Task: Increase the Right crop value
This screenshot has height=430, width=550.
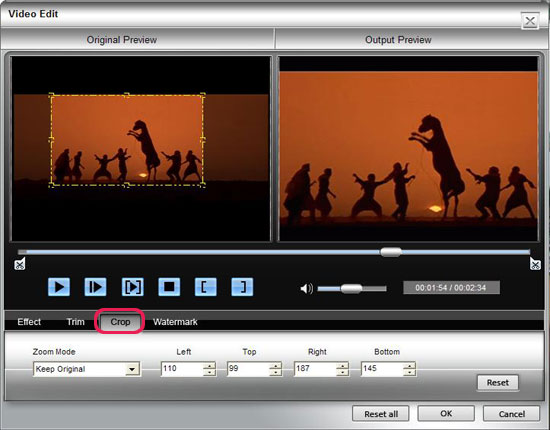Action: click(x=342, y=365)
